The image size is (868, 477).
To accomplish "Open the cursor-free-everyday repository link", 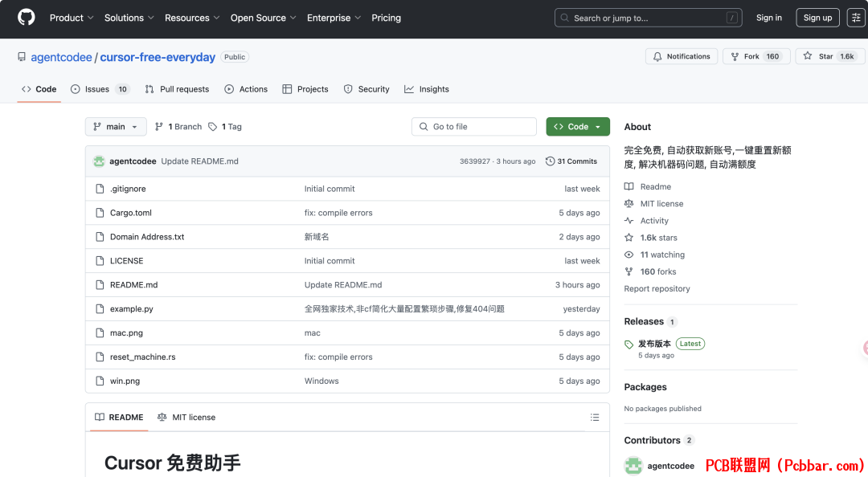I will point(158,57).
